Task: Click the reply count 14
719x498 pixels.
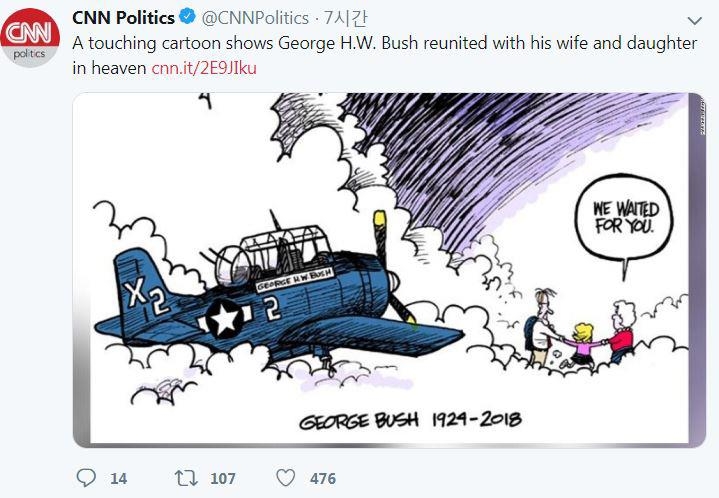Action: (118, 479)
